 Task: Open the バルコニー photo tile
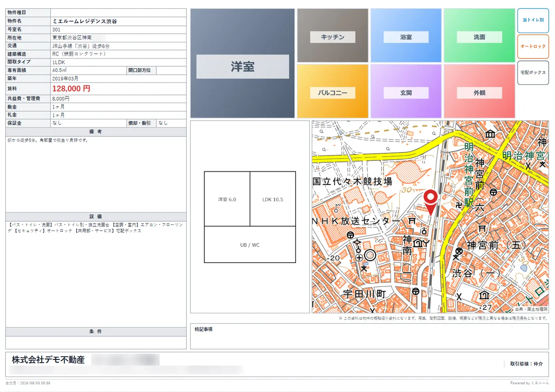[333, 91]
